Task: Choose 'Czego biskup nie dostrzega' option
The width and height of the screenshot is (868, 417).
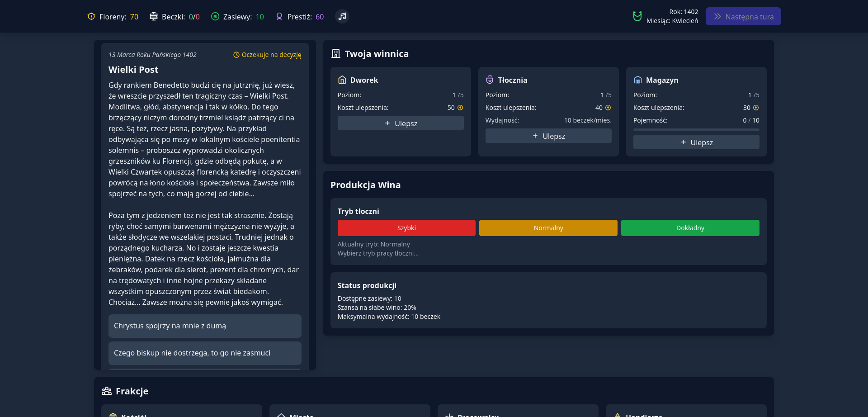Action: 205,353
